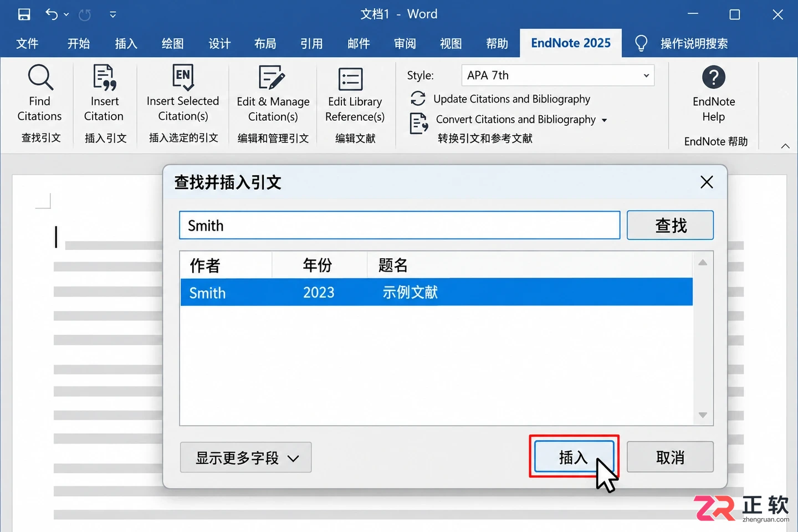Switch to the 设计 tab

tap(219, 44)
